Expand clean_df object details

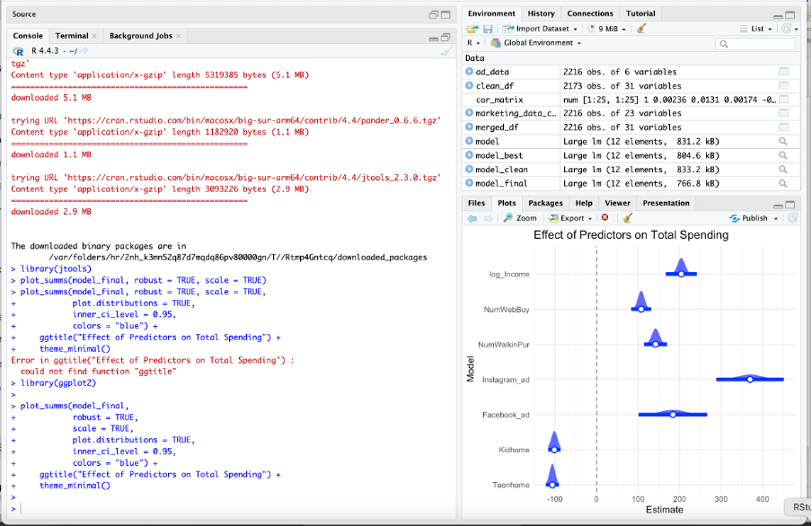(469, 85)
